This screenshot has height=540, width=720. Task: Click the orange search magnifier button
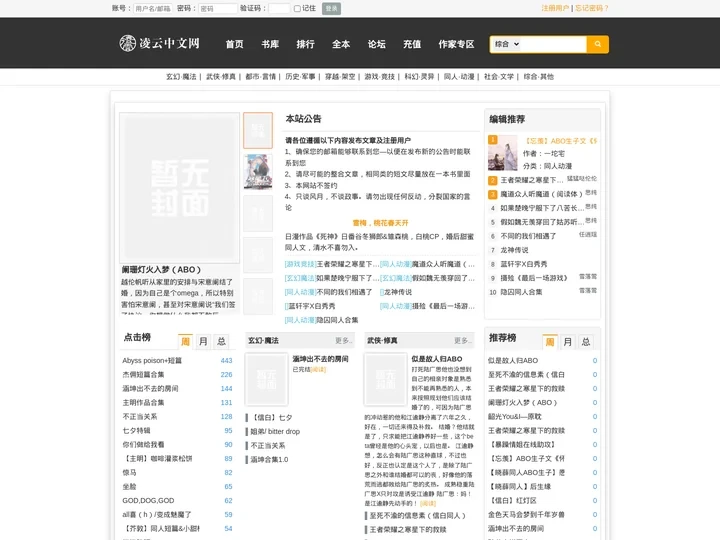click(x=597, y=44)
